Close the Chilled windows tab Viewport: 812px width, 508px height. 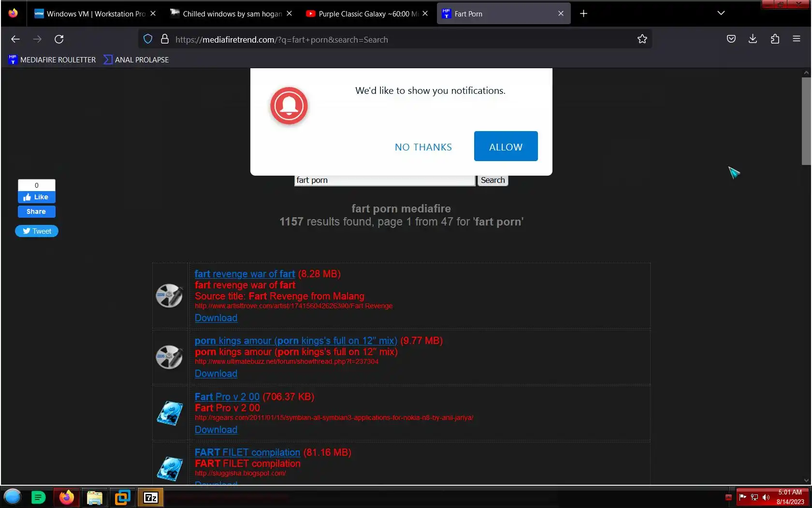289,14
